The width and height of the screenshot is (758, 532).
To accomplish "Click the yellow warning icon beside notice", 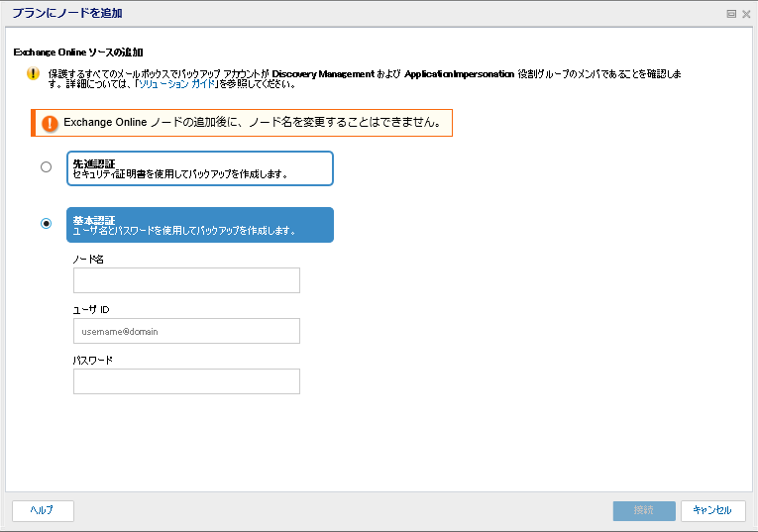I will [x=33, y=74].
